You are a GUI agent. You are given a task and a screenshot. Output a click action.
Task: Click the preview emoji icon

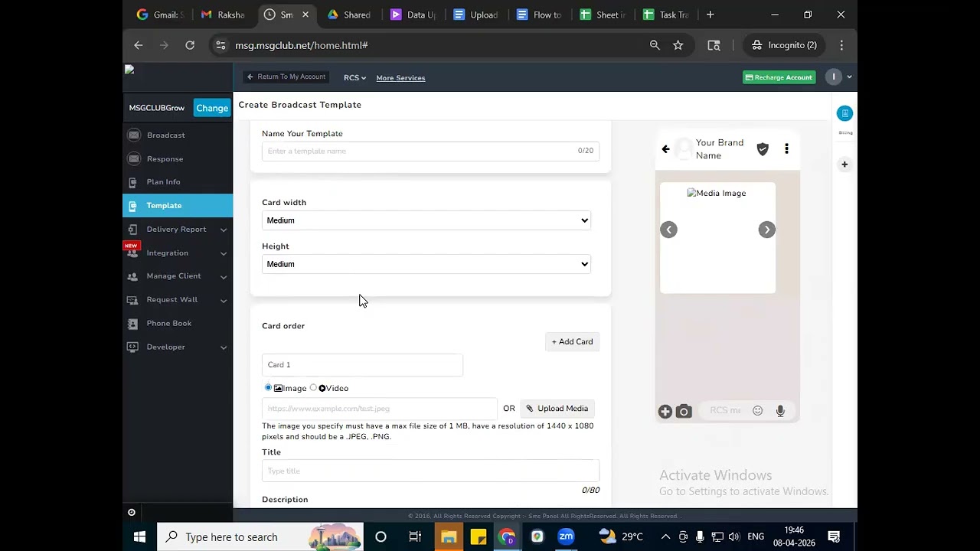(757, 411)
